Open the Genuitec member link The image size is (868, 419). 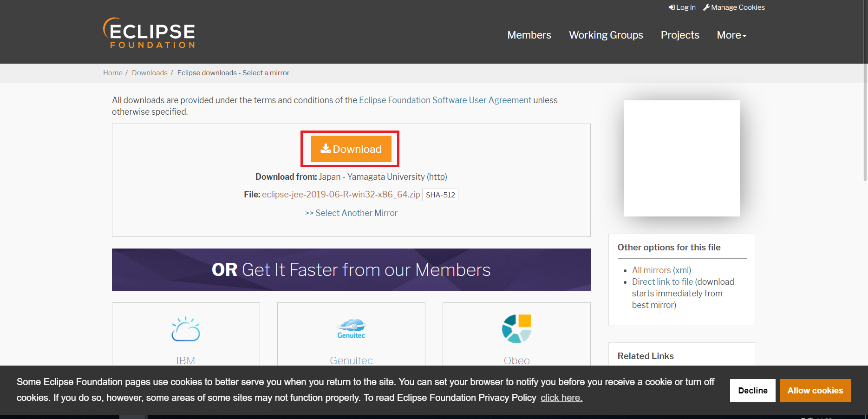point(351,360)
